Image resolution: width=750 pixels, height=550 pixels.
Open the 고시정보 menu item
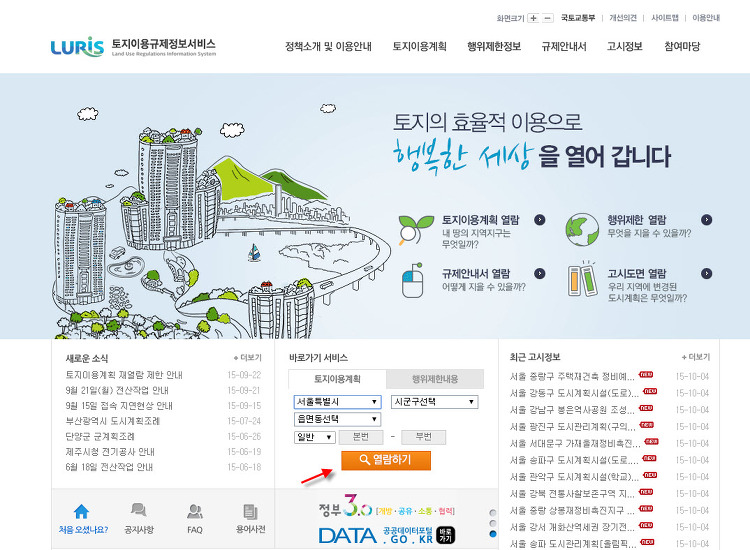(x=625, y=46)
